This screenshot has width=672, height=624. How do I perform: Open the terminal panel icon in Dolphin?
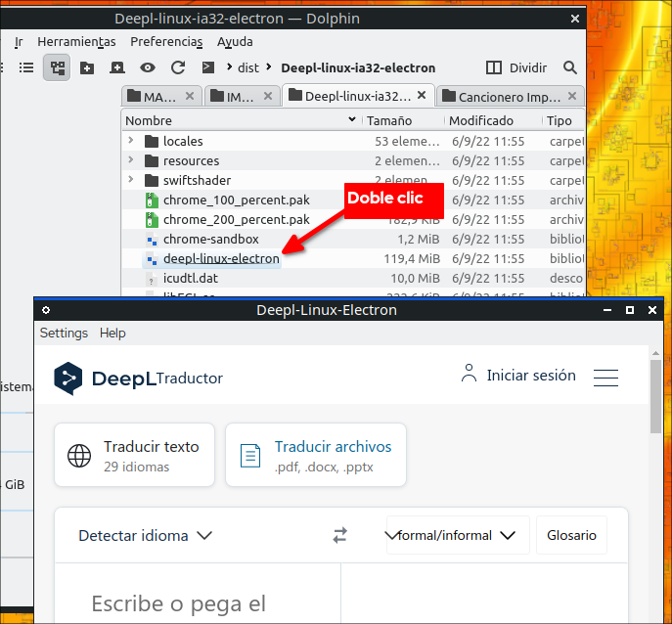208,67
